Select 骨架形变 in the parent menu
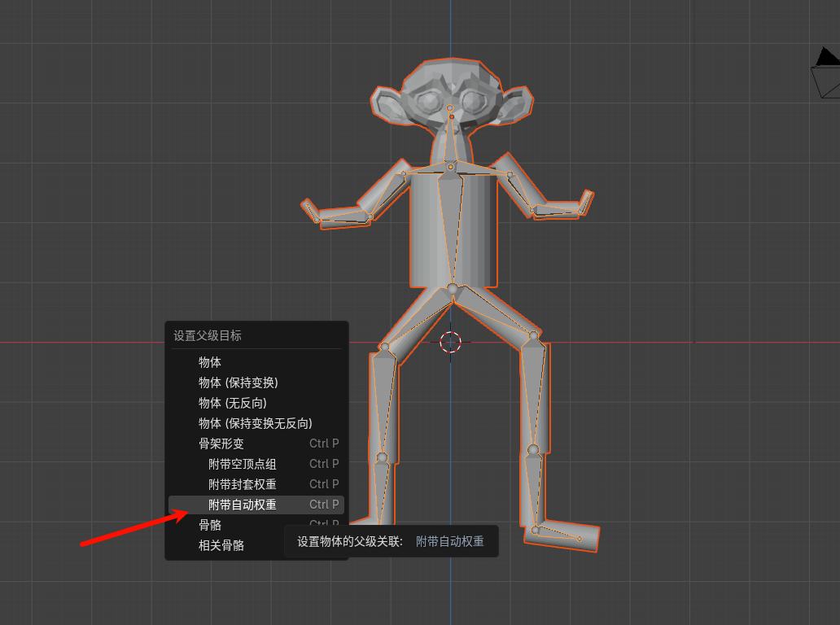 tap(221, 444)
